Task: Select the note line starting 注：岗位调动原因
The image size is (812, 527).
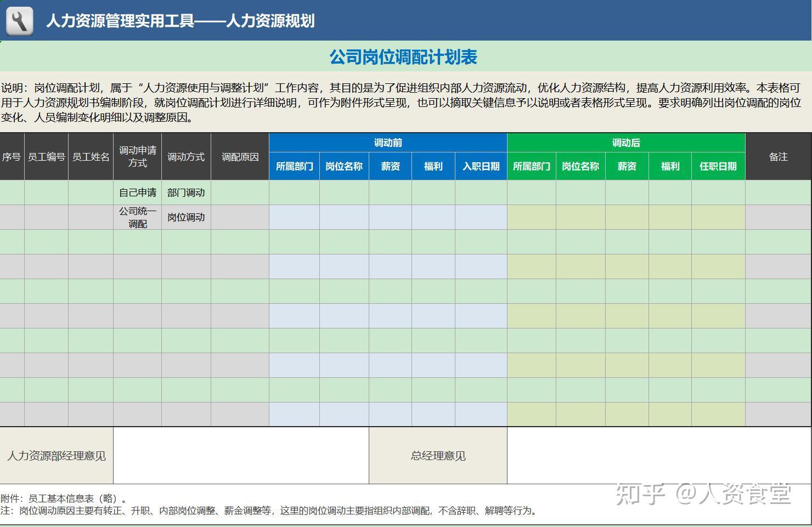Action: pyautogui.click(x=269, y=511)
